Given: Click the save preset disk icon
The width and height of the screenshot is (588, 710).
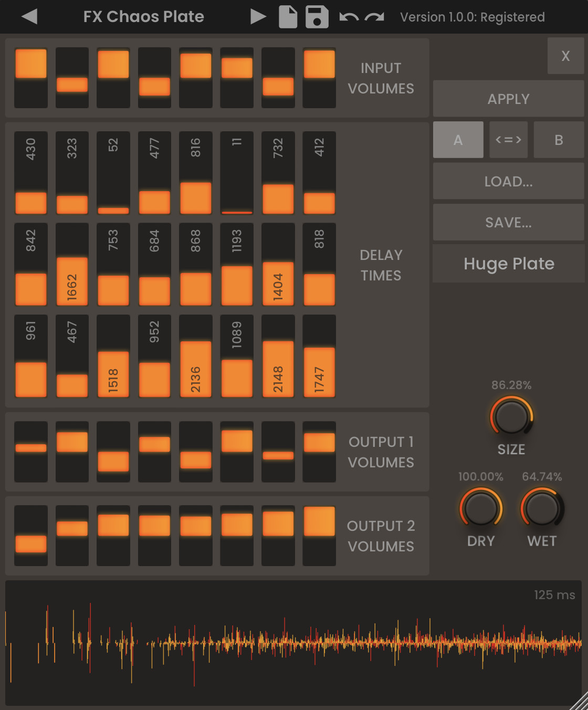Looking at the screenshot, I should [x=317, y=16].
